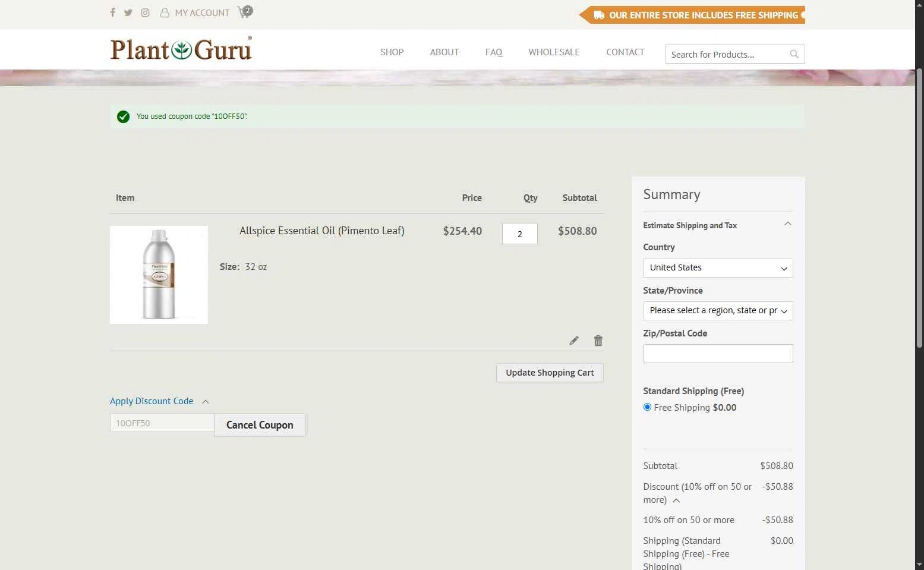Open the Twitter social icon

tap(128, 12)
